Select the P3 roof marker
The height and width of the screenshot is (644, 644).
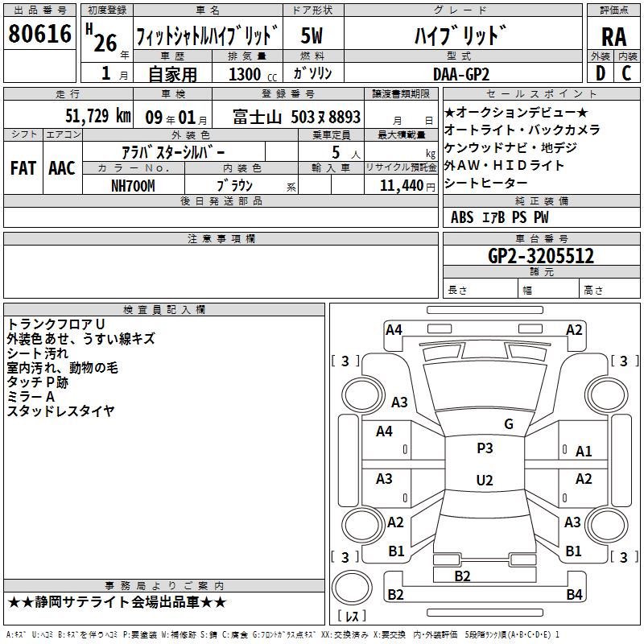click(485, 448)
